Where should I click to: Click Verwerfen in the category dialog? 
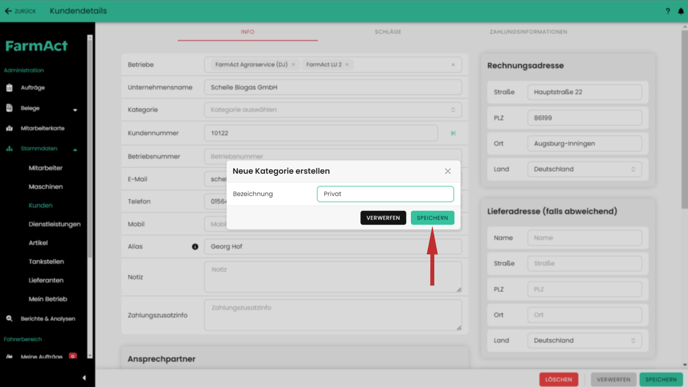click(x=383, y=218)
